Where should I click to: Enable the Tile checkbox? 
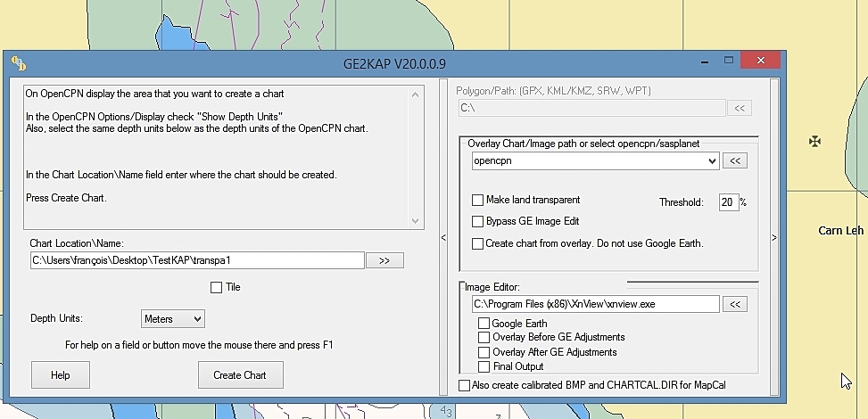217,287
